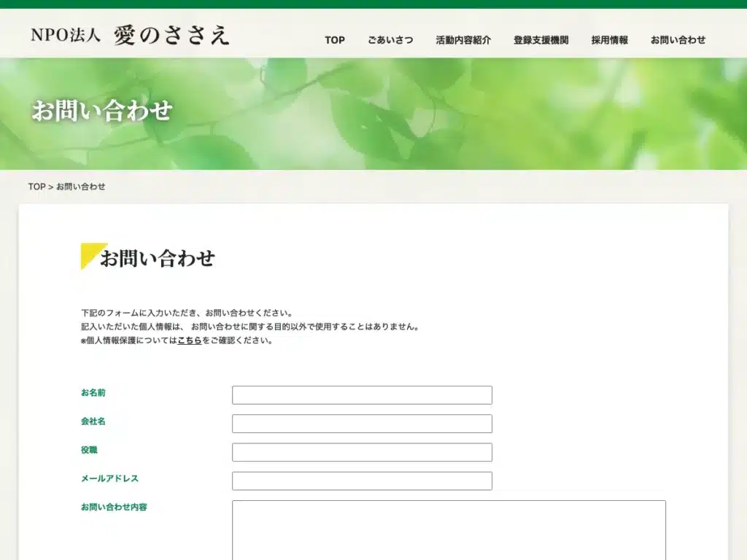Open the 活動内容紹介 menu item
Viewport: 747px width, 560px height.
463,40
